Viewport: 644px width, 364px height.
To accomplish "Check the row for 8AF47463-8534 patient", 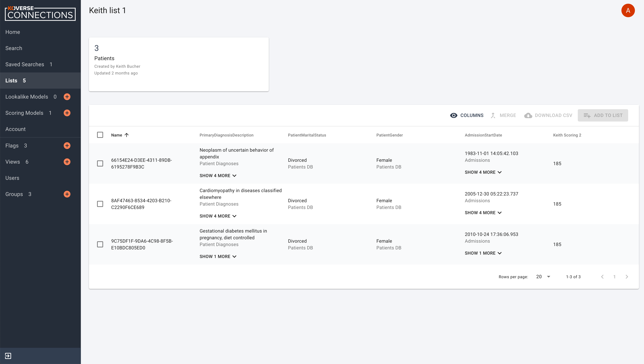I will [x=100, y=204].
